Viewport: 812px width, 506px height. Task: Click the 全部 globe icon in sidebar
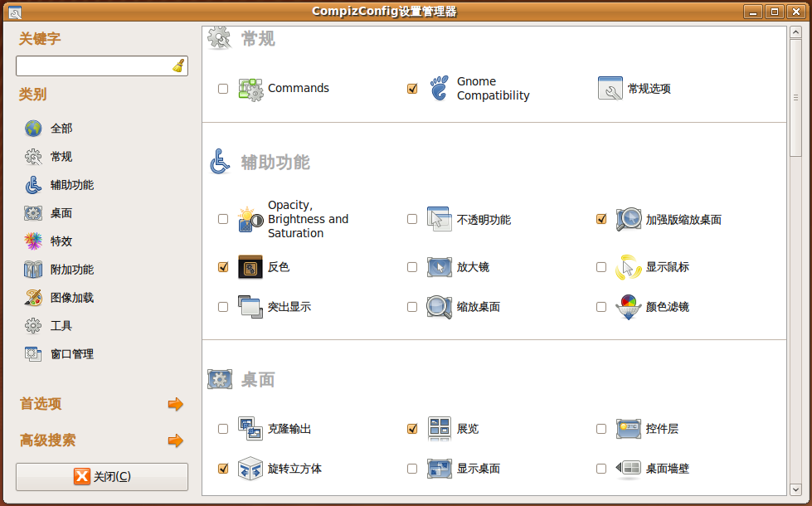(x=33, y=129)
